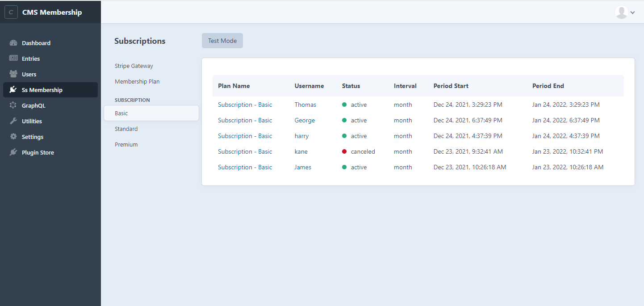Go to Entries section
This screenshot has width=644, height=306.
(x=50, y=59)
